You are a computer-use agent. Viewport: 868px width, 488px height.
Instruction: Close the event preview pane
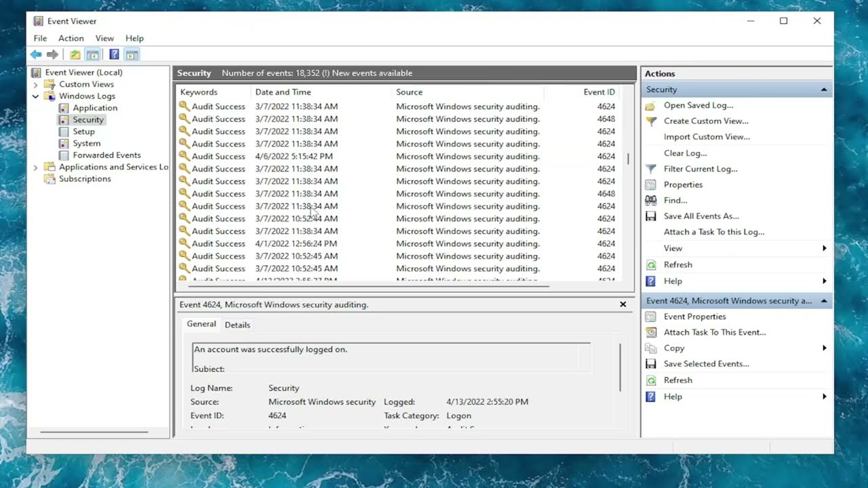623,304
